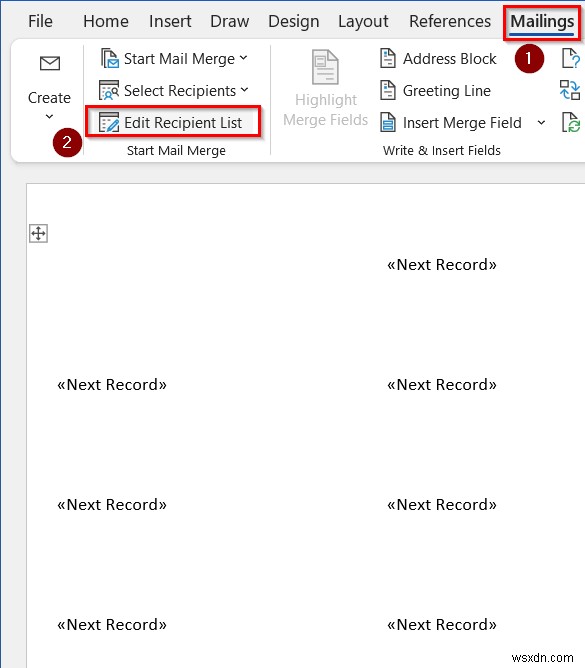Insert a Greeting Line
The image size is (585, 668).
coord(447,91)
